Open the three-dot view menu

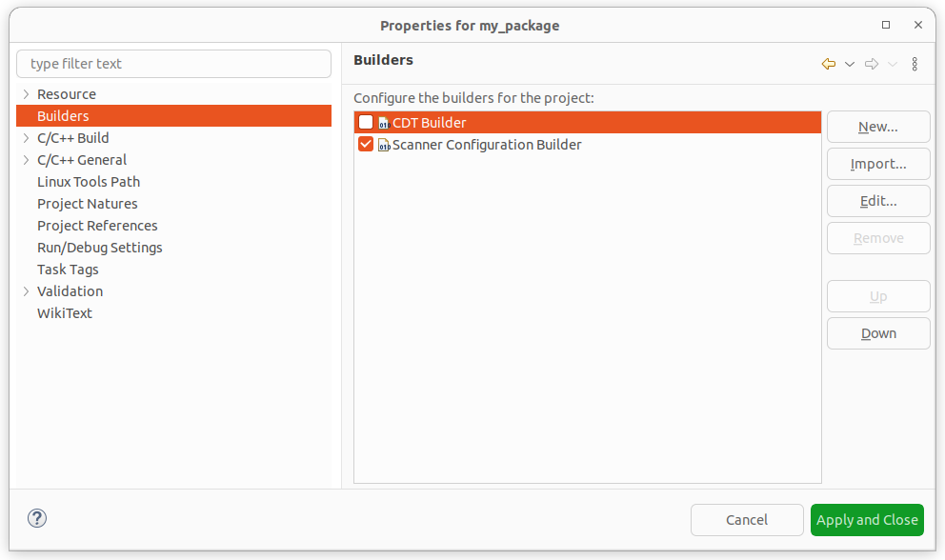pos(915,63)
